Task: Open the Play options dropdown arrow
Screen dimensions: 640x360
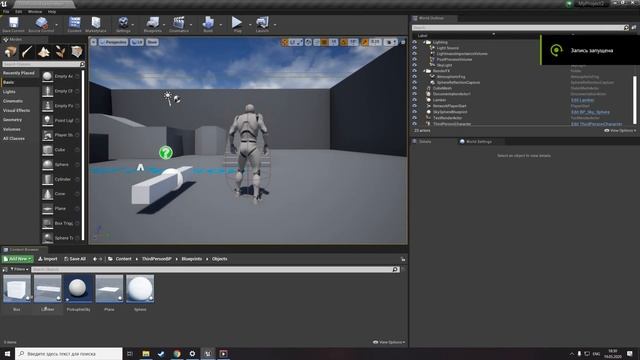Action: (250, 24)
